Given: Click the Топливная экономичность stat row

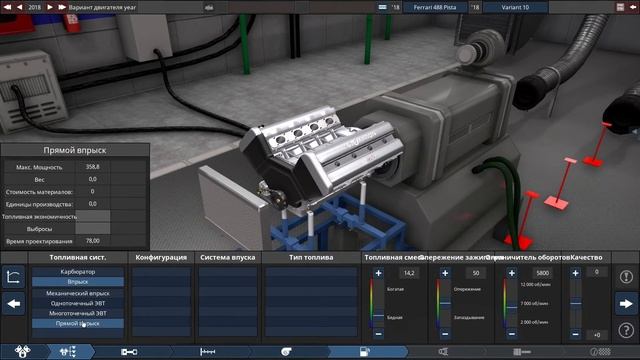Looking at the screenshot, I should 75,216.
